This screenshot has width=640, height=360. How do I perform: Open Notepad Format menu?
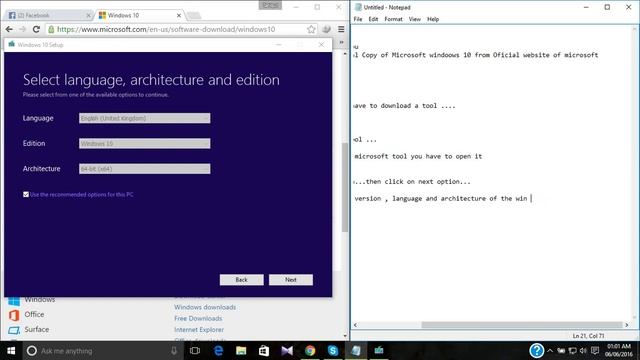click(393, 19)
